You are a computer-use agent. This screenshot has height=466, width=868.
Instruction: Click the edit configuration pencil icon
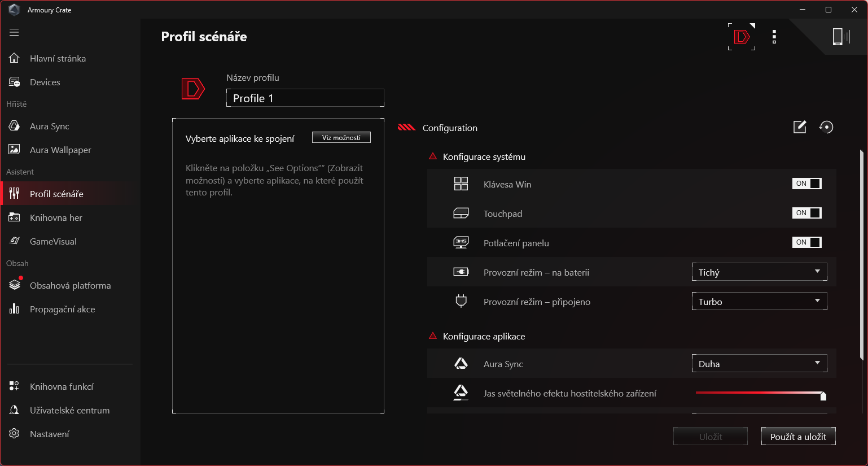click(x=800, y=127)
